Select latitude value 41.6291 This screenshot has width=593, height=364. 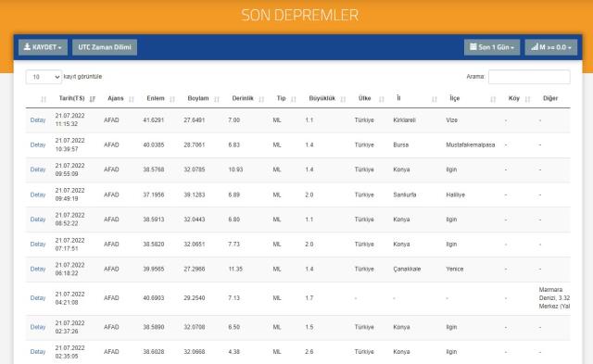coord(154,120)
